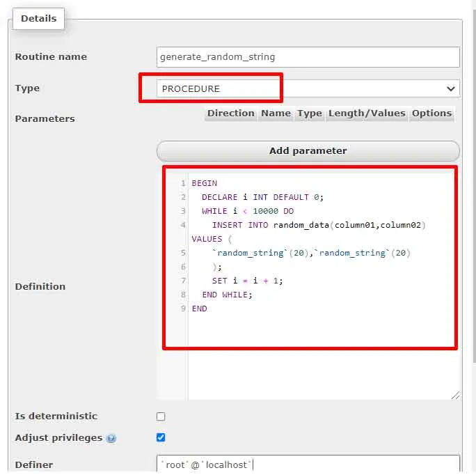Click the Definition label
This screenshot has height=475, width=476.
[40, 286]
